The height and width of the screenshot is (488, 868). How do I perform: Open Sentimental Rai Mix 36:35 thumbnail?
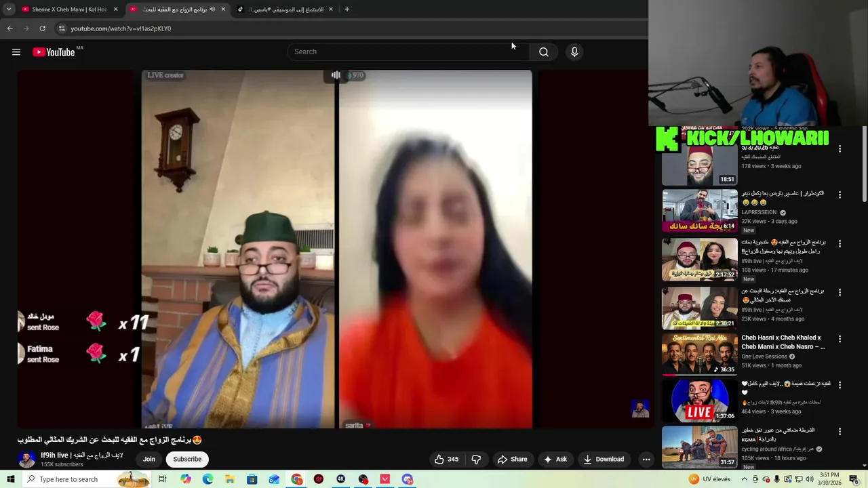pyautogui.click(x=700, y=354)
